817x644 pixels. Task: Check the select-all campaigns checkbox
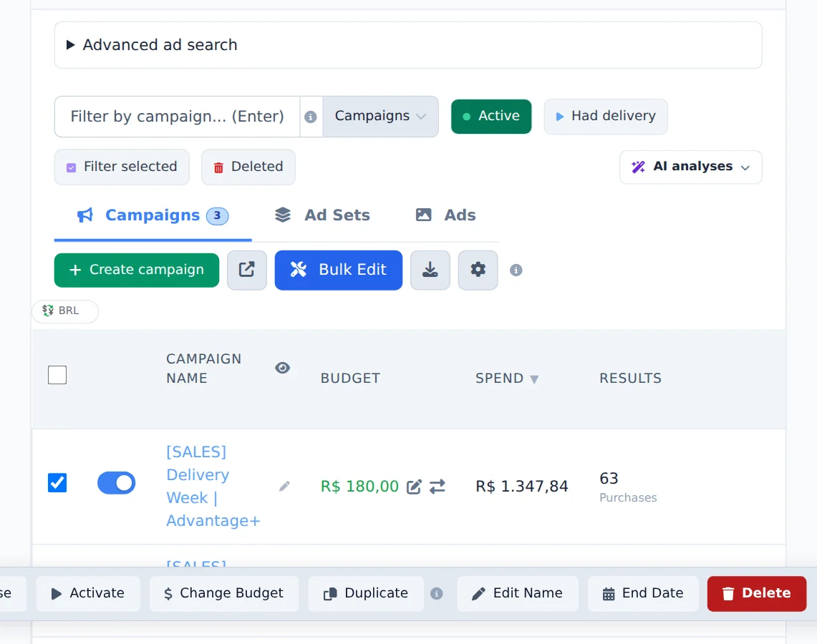[57, 375]
